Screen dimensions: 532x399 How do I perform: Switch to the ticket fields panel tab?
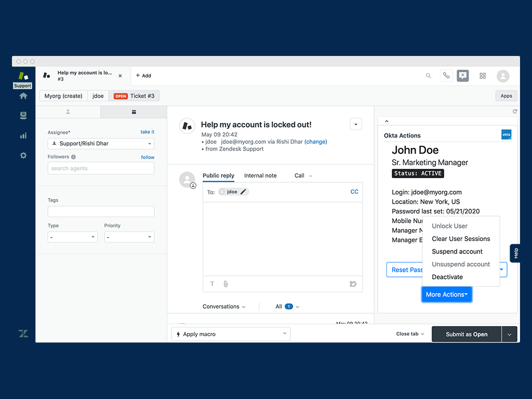point(134,112)
